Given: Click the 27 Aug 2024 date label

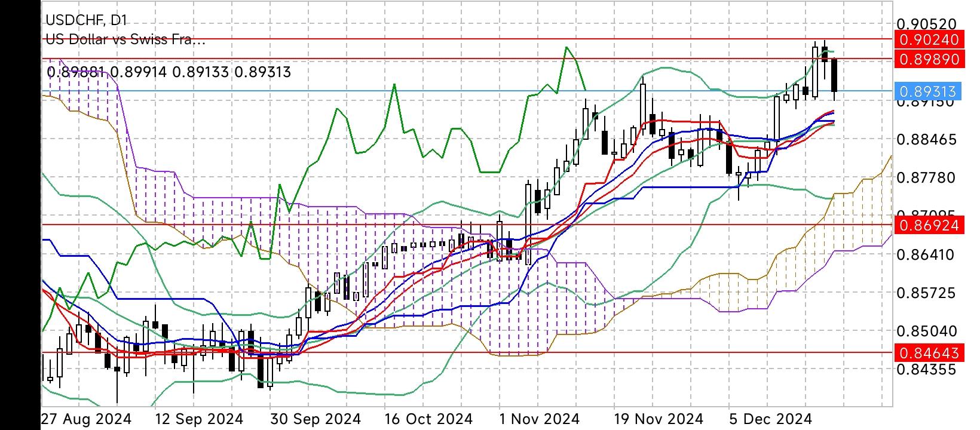Looking at the screenshot, I should [x=86, y=418].
